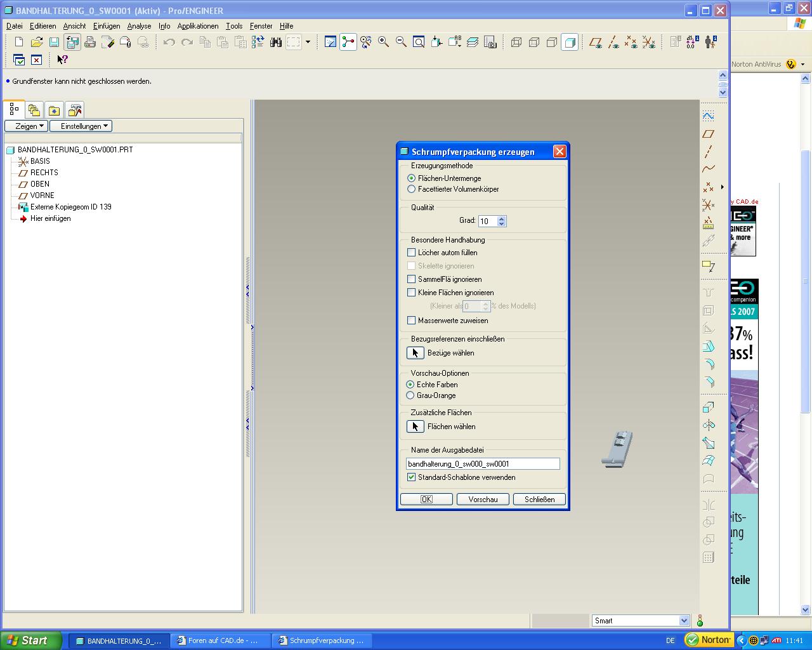Image resolution: width=812 pixels, height=650 pixels.
Task: Click the binoculars search tool icon
Action: pyautogui.click(x=276, y=43)
